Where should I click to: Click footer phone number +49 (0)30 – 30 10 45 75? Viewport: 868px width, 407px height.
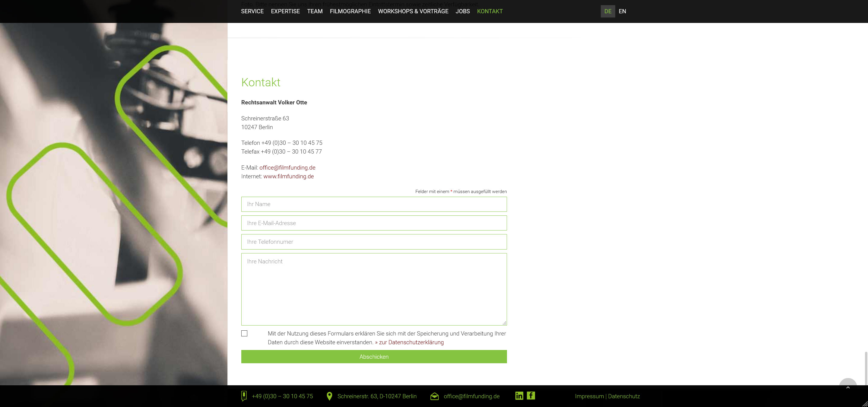pos(282,396)
